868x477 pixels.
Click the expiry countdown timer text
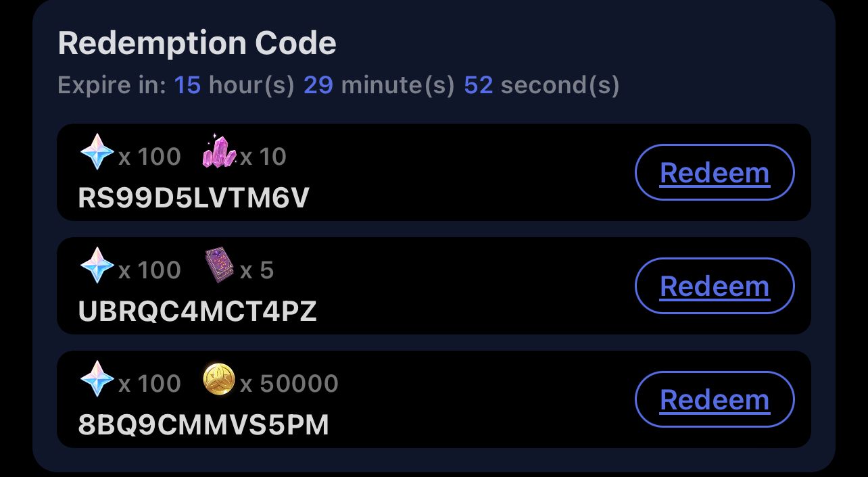[338, 85]
